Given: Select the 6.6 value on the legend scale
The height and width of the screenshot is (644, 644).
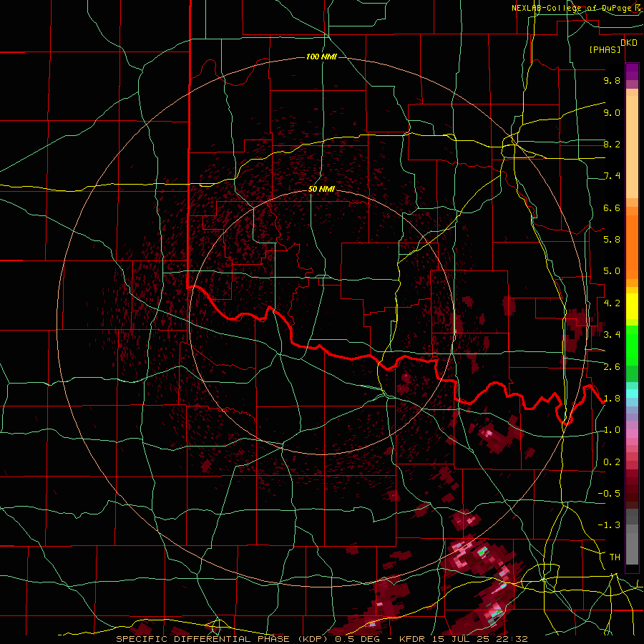Looking at the screenshot, I should [x=612, y=208].
